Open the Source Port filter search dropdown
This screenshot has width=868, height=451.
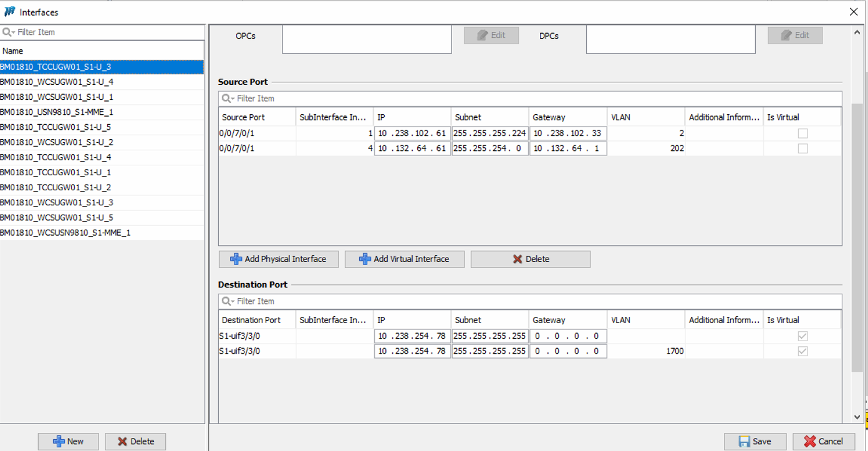228,99
